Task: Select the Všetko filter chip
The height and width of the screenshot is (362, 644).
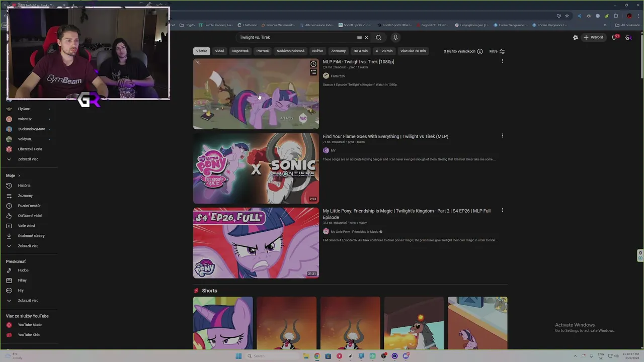Action: pos(202,51)
